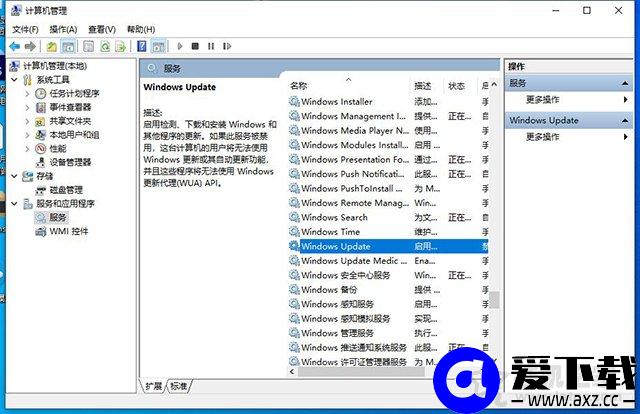Select 任务计划程序 in the tree

click(74, 93)
